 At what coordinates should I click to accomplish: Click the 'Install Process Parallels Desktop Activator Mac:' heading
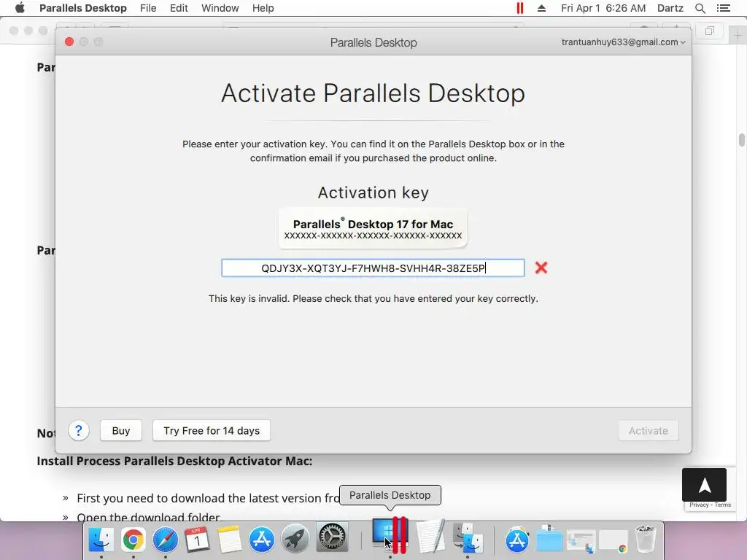point(174,461)
